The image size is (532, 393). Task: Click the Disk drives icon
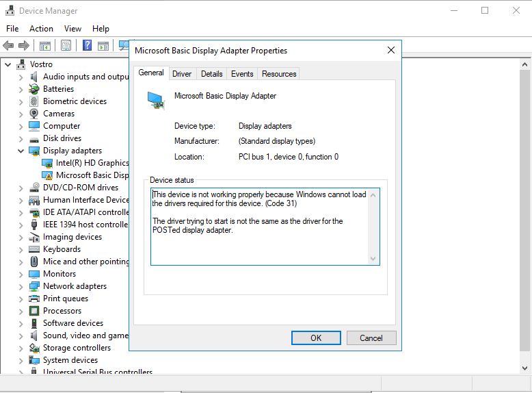tap(34, 139)
